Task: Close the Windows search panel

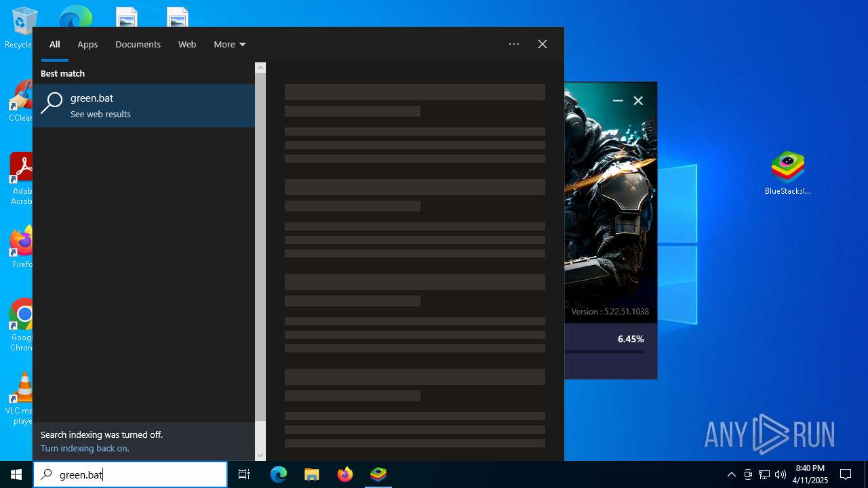Action: (x=542, y=44)
